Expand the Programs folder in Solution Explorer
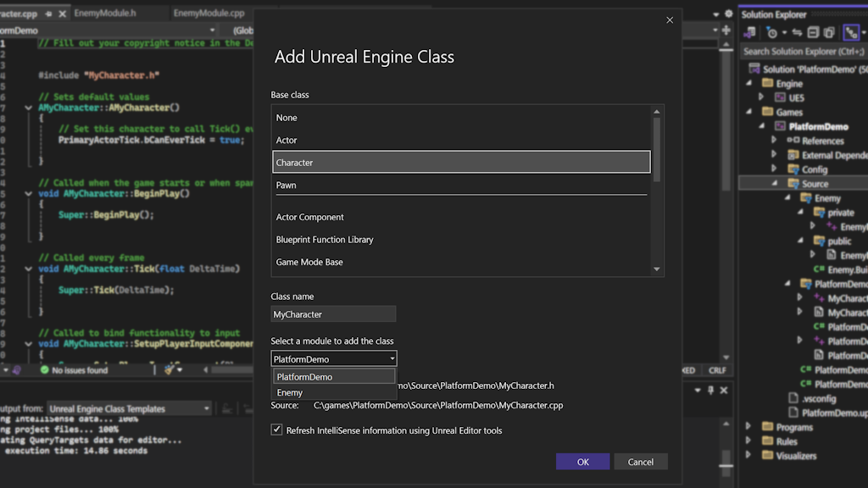Viewport: 868px width, 488px height. (748, 427)
